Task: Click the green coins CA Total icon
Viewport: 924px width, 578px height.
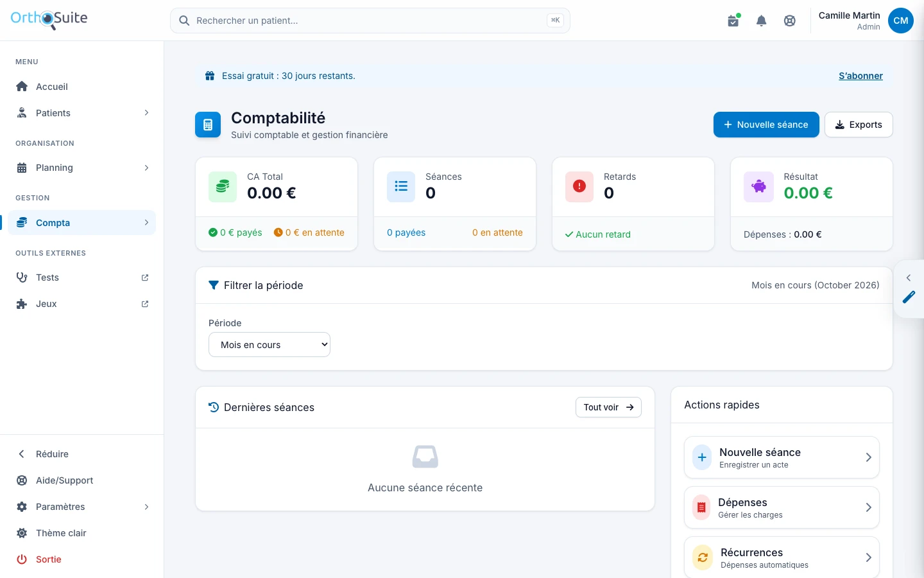Action: tap(223, 187)
